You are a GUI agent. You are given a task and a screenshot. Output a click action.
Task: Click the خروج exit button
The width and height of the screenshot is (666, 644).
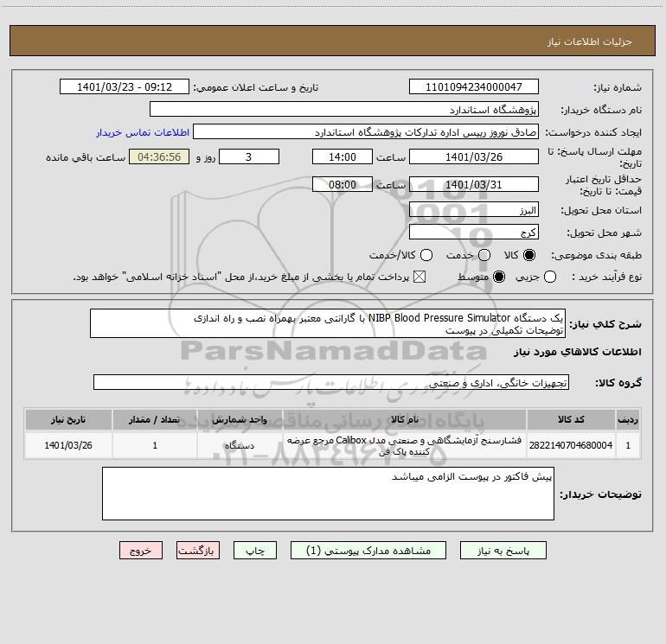pos(141,551)
